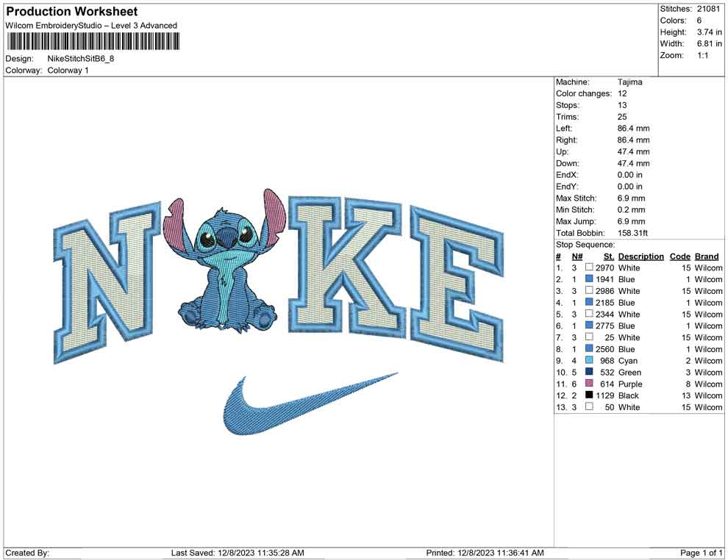Click the 614 Purple description
The height and width of the screenshot is (560, 728).
(x=630, y=384)
